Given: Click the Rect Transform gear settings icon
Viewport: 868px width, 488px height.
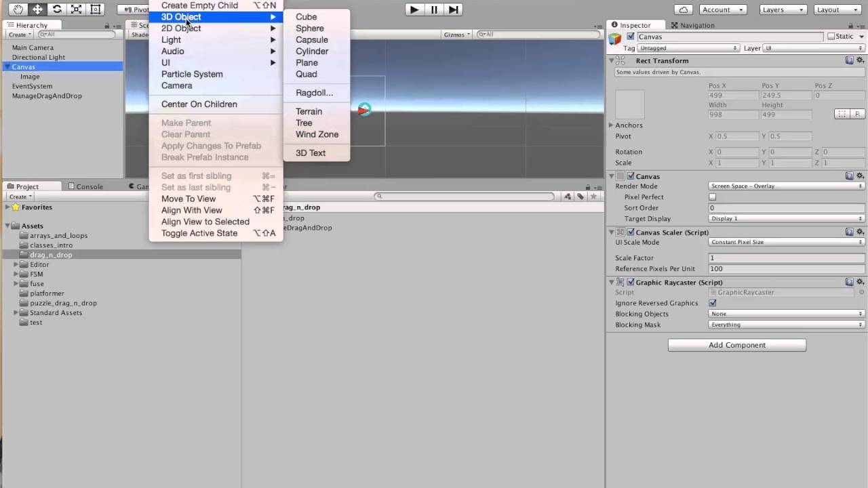Looking at the screenshot, I should pyautogui.click(x=860, y=60).
